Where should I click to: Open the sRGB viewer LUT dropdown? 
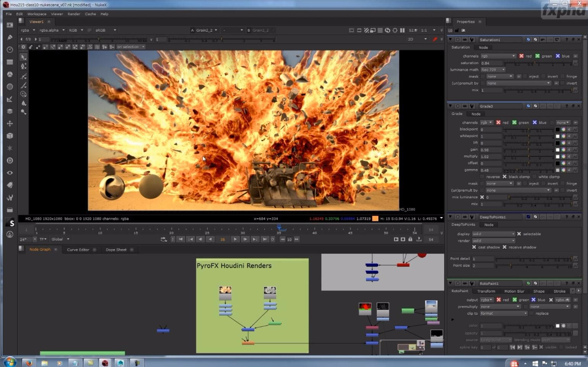tap(106, 30)
